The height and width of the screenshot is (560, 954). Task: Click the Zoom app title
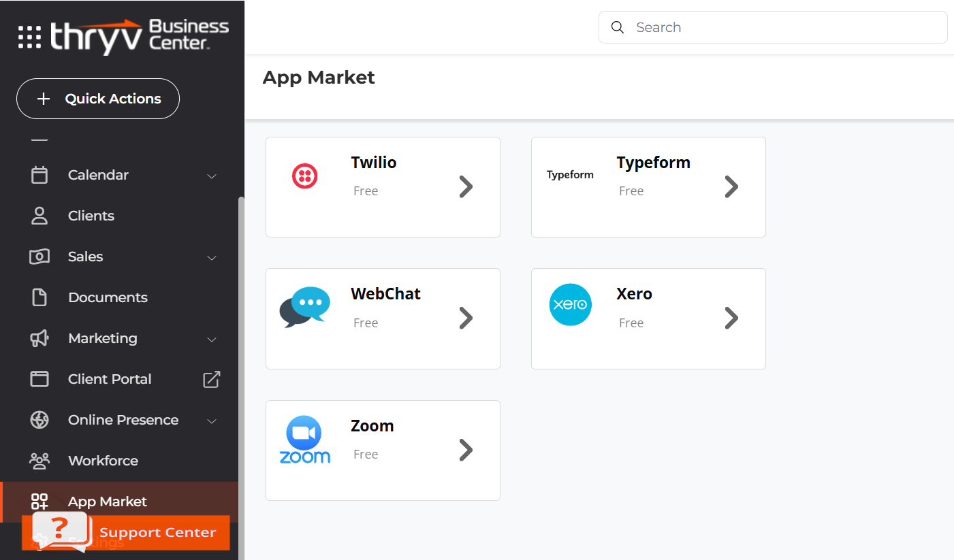[372, 426]
